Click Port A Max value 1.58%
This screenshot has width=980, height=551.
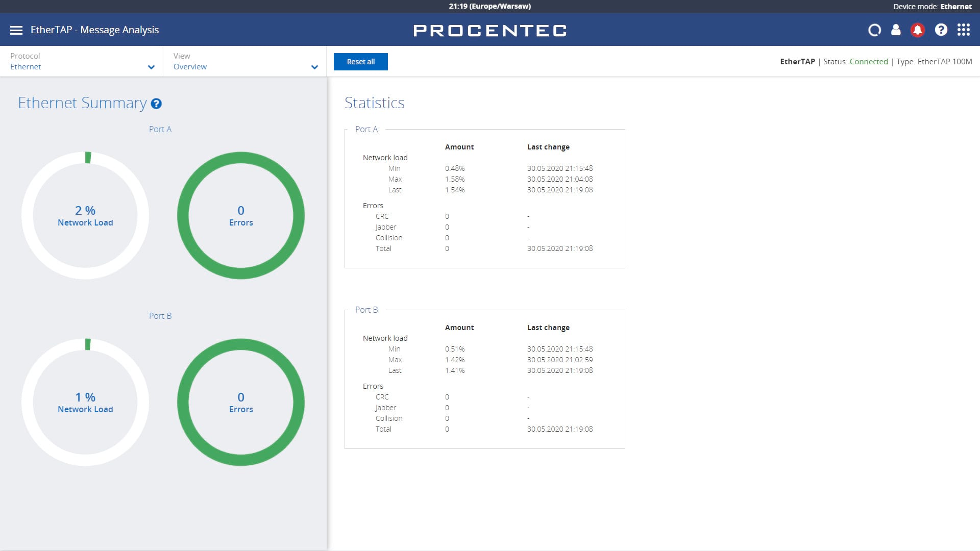coord(455,179)
